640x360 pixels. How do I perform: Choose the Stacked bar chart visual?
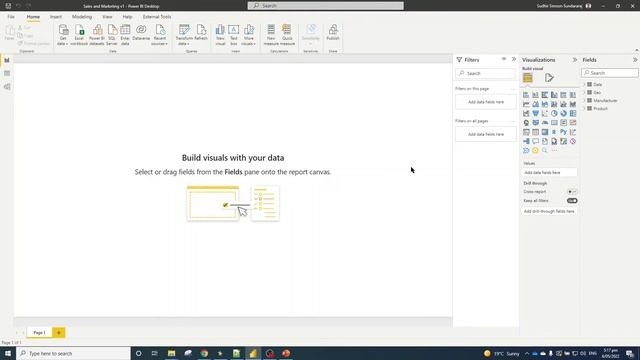526,95
